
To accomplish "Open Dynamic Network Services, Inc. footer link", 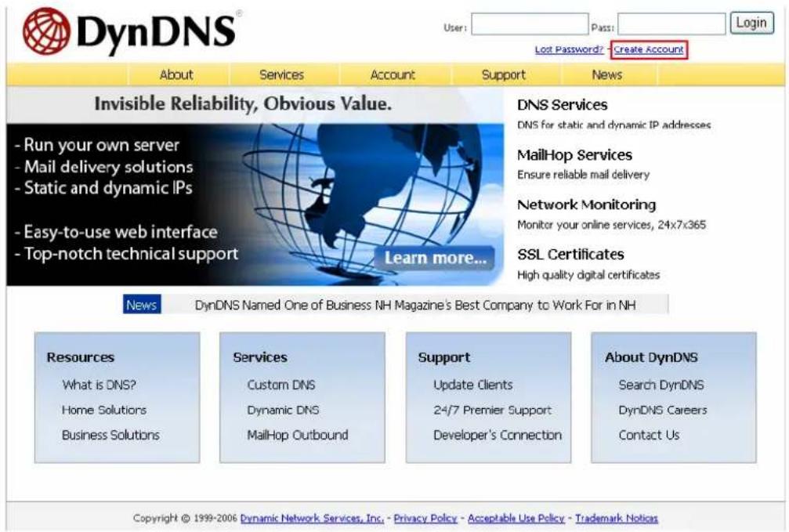I will click(312, 518).
